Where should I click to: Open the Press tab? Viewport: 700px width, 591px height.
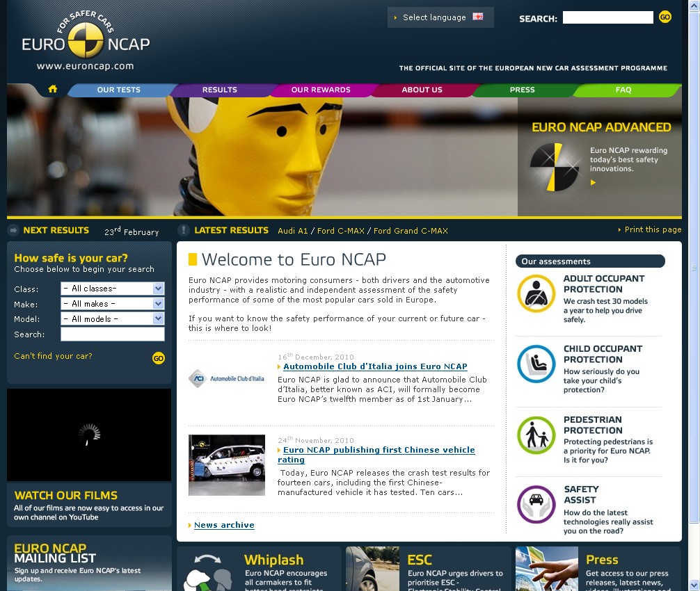click(523, 90)
